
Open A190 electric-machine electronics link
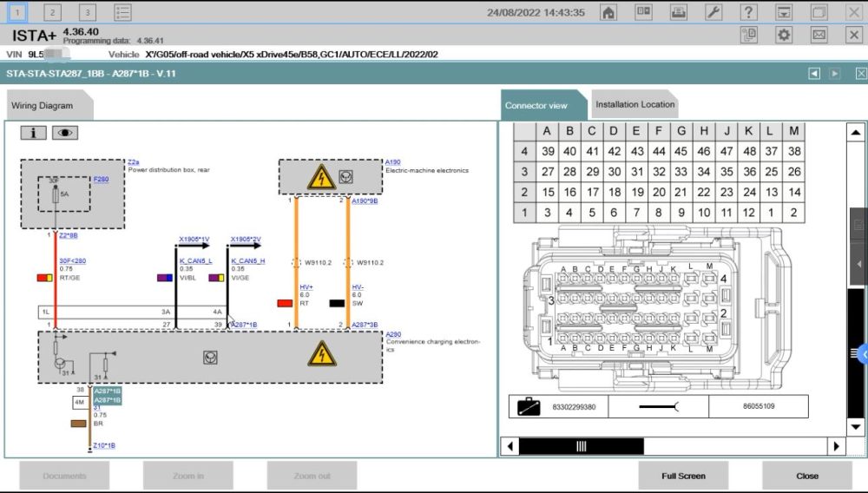coord(393,162)
